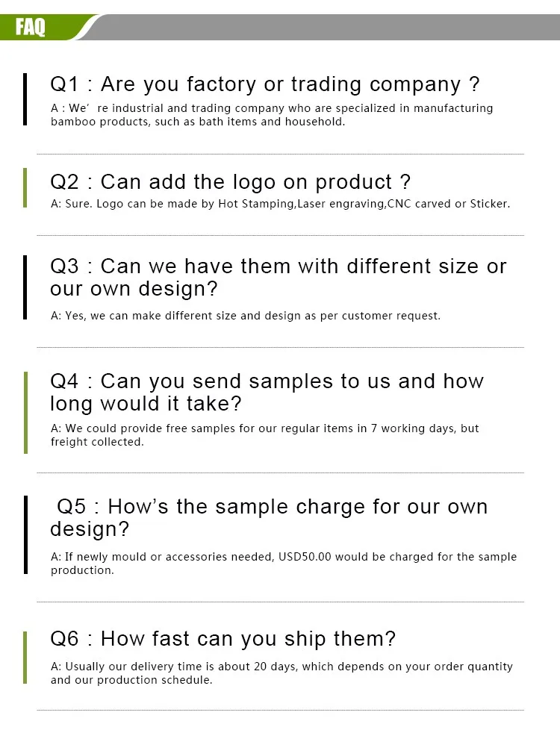Select the Q1 factory or trading question
Image resolution: width=560 pixels, height=730 pixels.
pos(264,85)
